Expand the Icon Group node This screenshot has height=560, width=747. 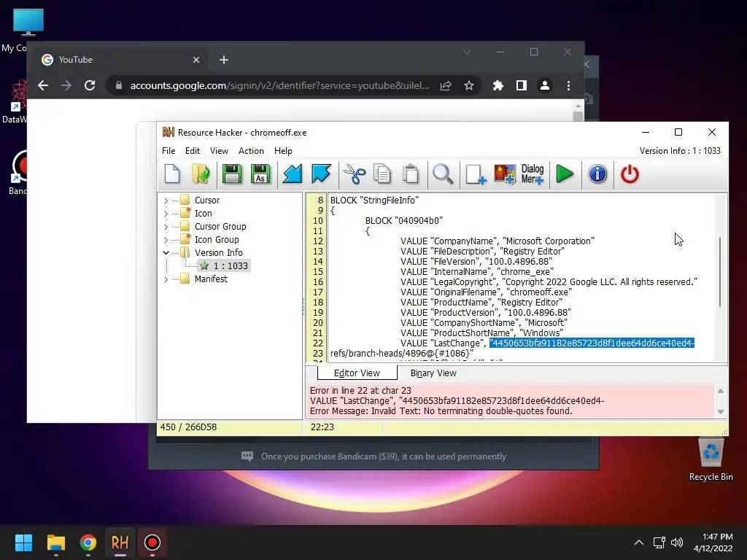166,240
